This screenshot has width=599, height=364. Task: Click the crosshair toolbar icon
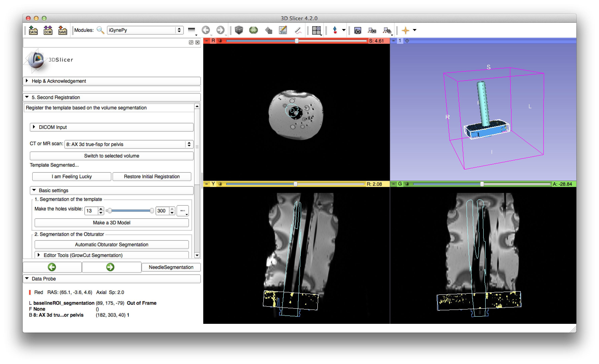(x=405, y=30)
